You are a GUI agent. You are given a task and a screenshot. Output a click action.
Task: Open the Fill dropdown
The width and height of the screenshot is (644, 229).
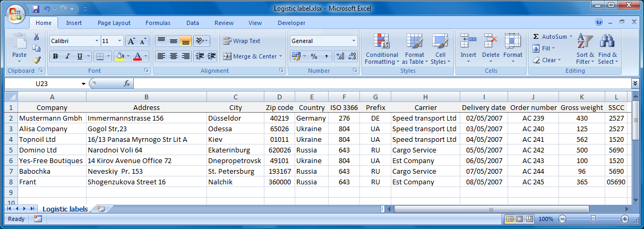pos(544,48)
